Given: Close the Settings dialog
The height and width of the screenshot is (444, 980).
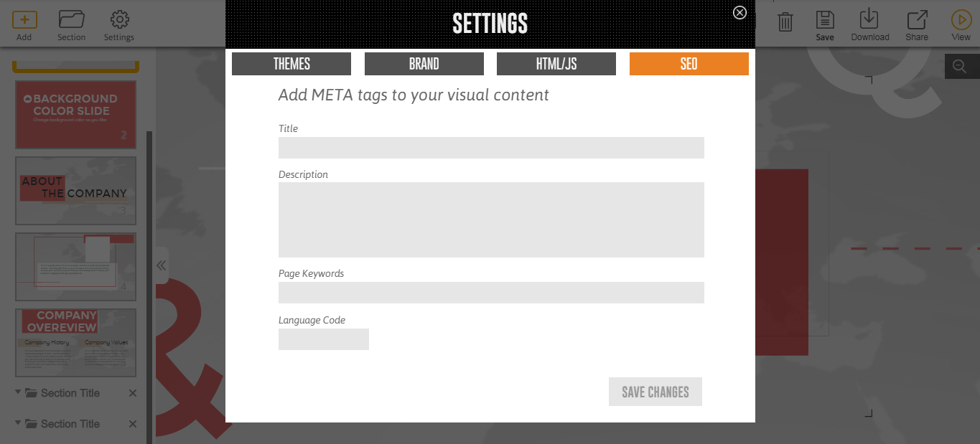Looking at the screenshot, I should coord(739,12).
